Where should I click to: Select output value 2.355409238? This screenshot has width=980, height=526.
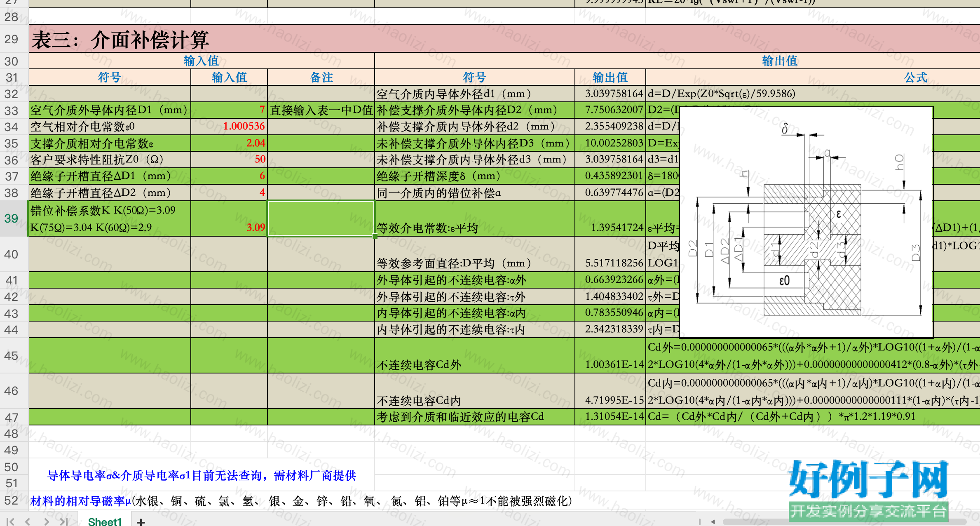coord(610,127)
